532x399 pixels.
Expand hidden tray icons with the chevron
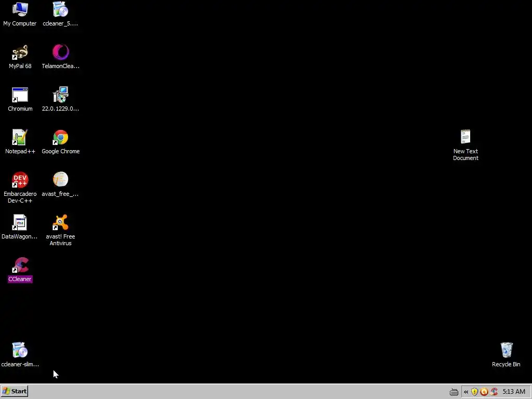466,392
